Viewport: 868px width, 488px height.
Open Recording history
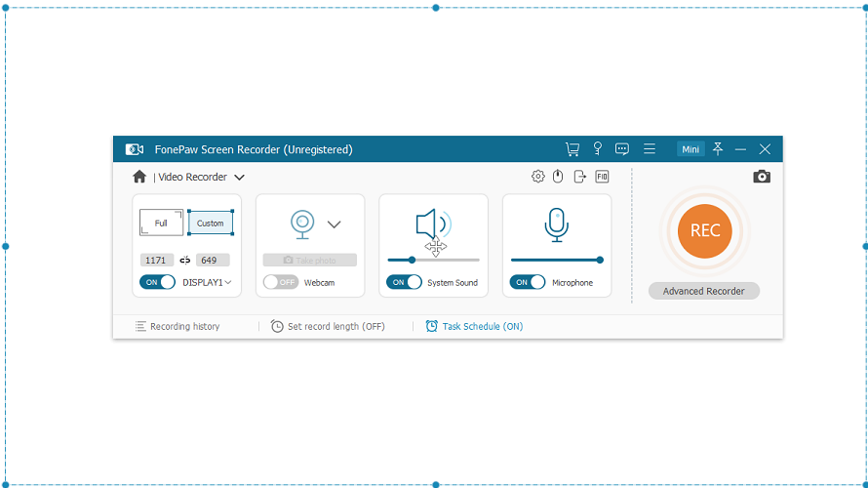(x=178, y=326)
